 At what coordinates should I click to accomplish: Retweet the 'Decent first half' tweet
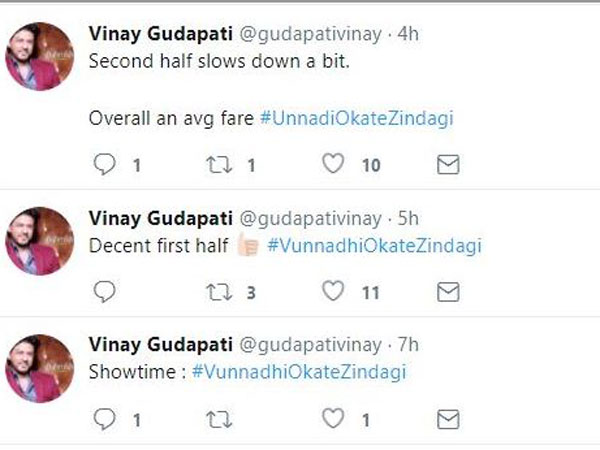tap(218, 291)
